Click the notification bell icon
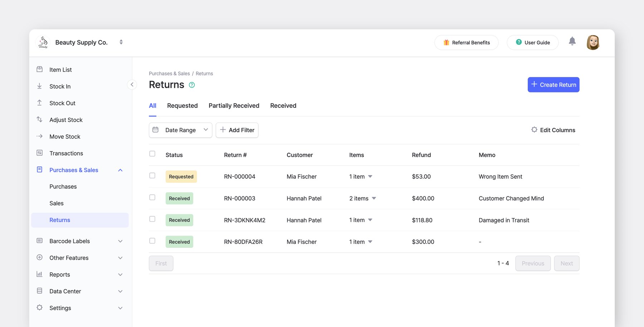 tap(572, 42)
